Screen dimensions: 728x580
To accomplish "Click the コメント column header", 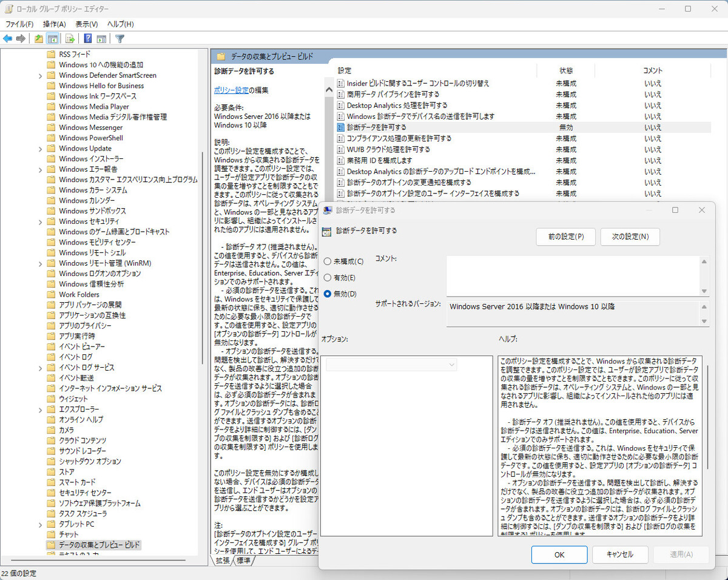I will tap(653, 70).
